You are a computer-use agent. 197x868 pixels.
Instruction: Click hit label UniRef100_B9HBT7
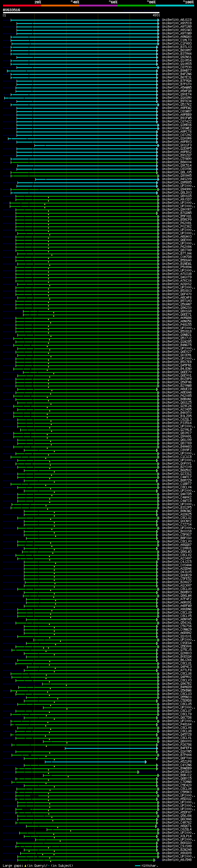coord(177,71)
